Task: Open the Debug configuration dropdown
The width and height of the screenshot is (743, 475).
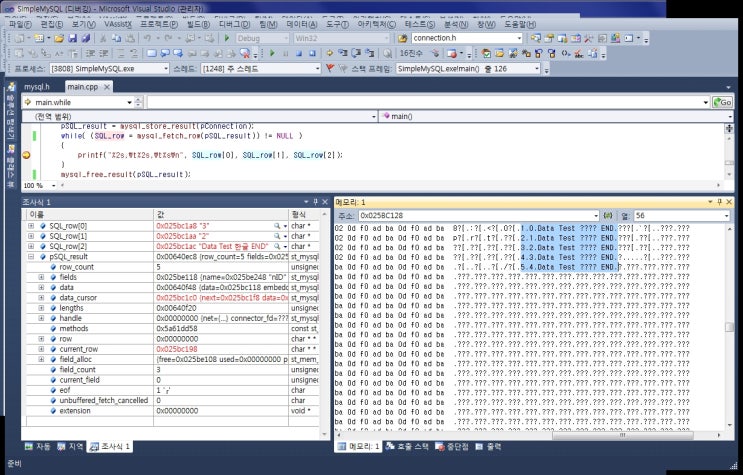Action: point(286,38)
